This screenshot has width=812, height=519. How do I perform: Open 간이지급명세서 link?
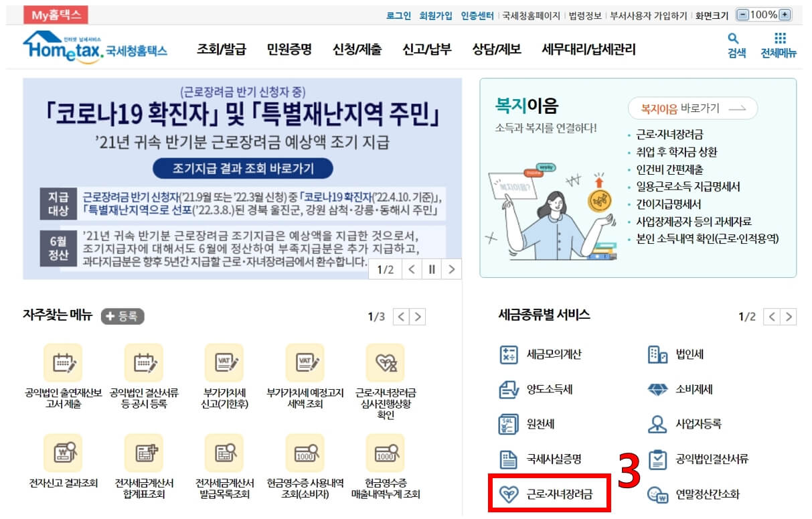669,204
